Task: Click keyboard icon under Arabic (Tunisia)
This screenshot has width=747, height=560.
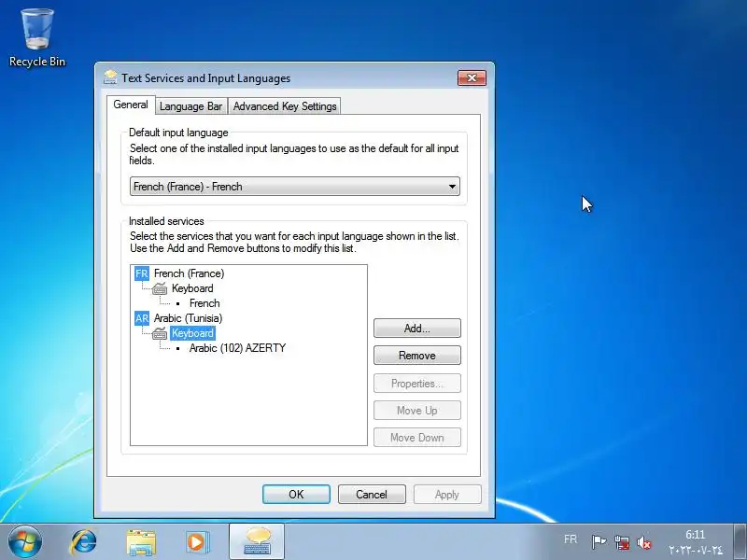Action: pyautogui.click(x=160, y=333)
